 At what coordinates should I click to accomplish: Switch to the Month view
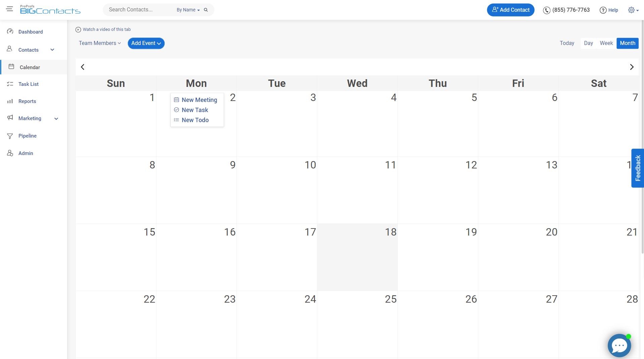tap(627, 43)
